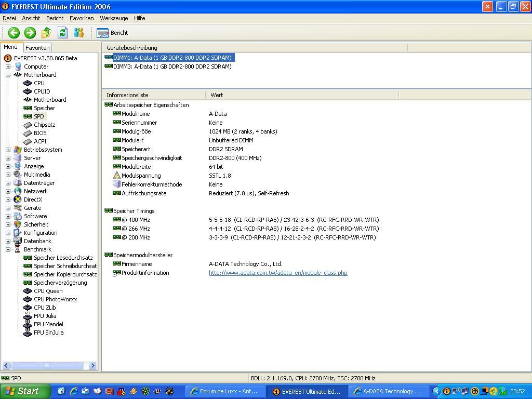Screen dimensions: 532x399
Task: Select Speicher Kopierdurchsatz benchmark
Action: [x=65, y=274]
